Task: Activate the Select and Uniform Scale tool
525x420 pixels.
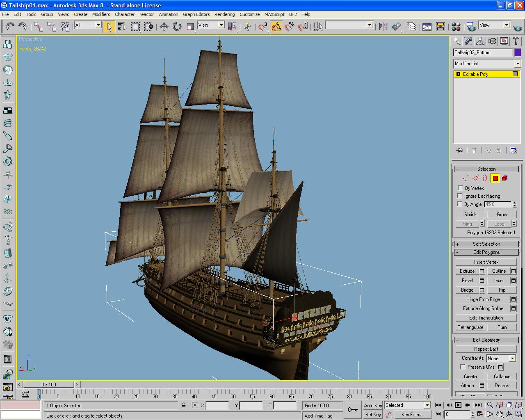Action: 190,27
